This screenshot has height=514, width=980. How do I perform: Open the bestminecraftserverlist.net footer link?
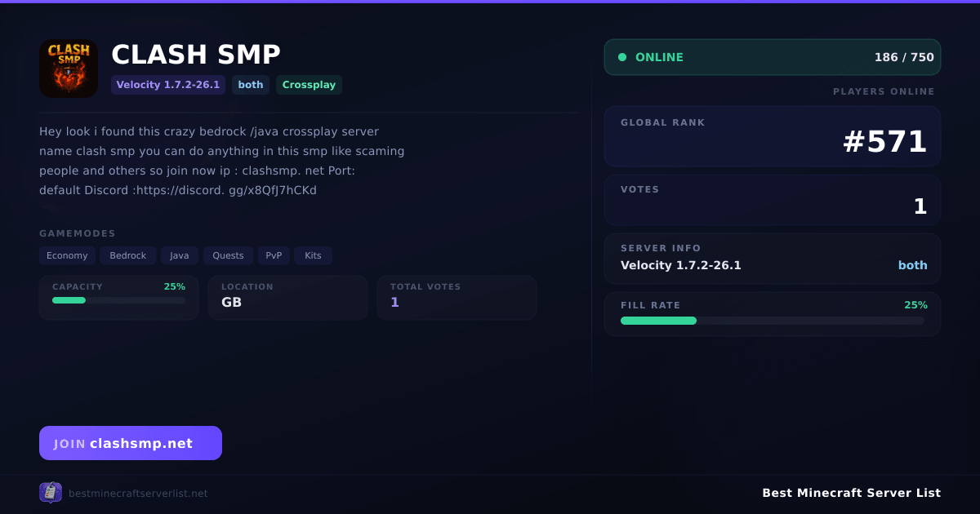click(138, 494)
